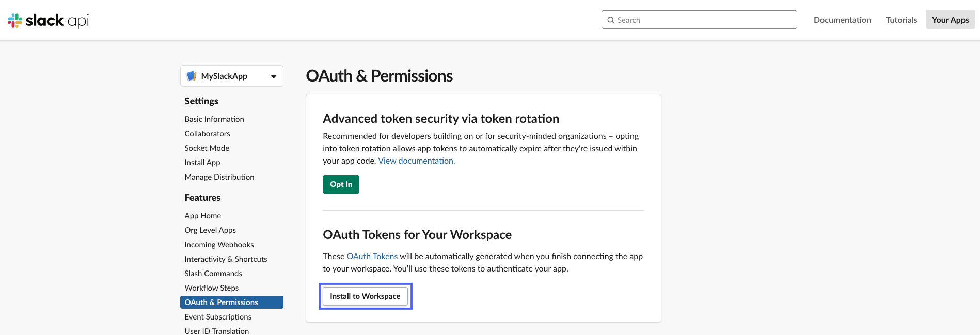Open Manage Distribution settings
The image size is (980, 335).
point(219,177)
